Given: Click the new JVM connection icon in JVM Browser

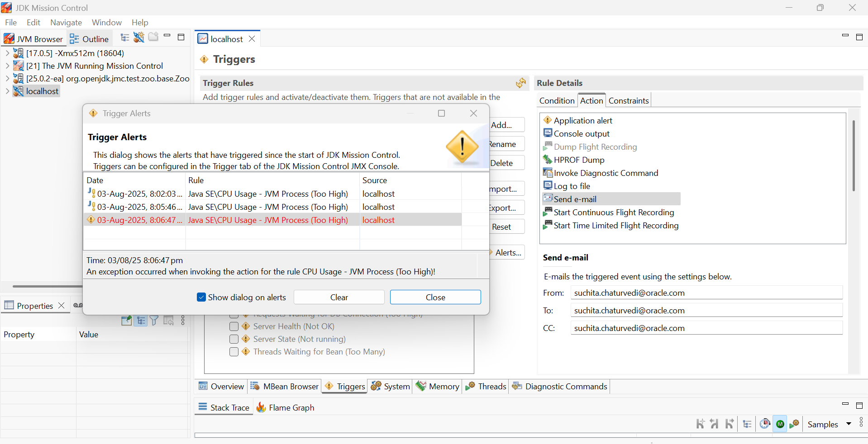Looking at the screenshot, I should click(x=139, y=38).
